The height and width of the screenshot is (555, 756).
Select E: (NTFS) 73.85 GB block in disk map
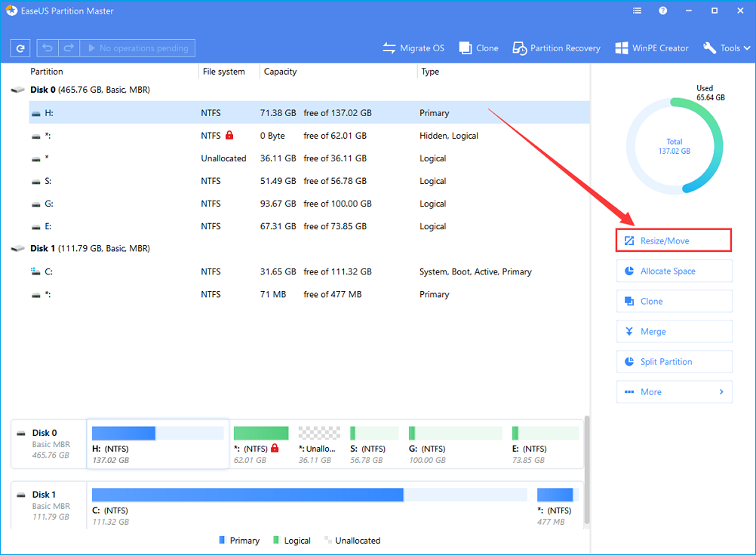[x=545, y=443]
